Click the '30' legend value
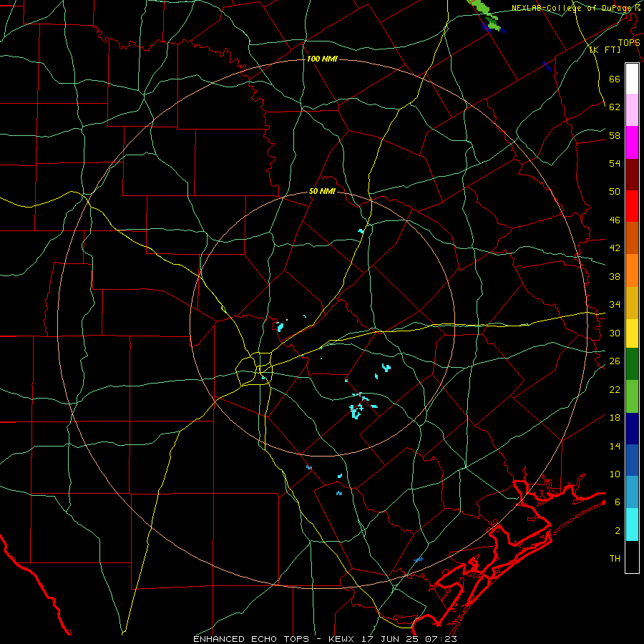 click(615, 333)
